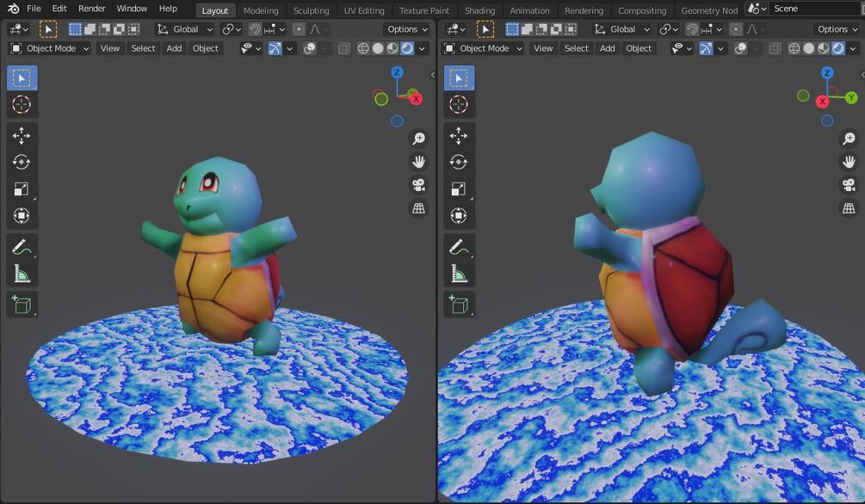Click the red X axis on left gizmo

click(416, 99)
